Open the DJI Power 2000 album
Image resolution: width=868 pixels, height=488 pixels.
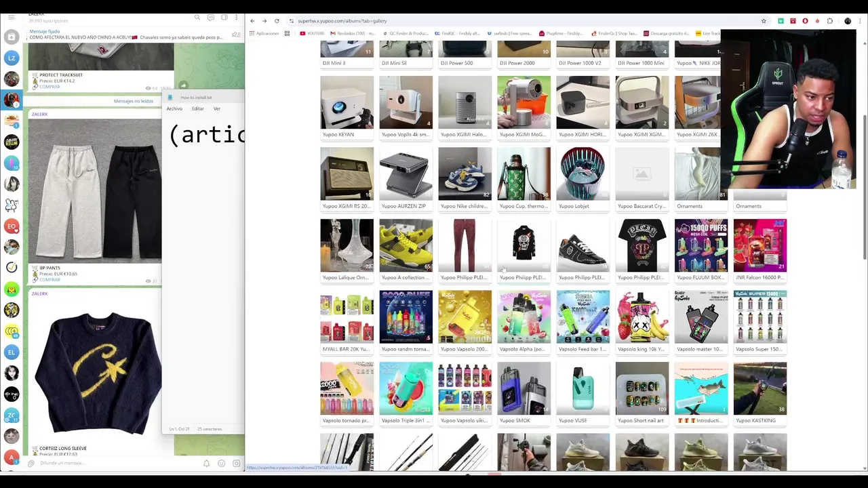[524, 54]
